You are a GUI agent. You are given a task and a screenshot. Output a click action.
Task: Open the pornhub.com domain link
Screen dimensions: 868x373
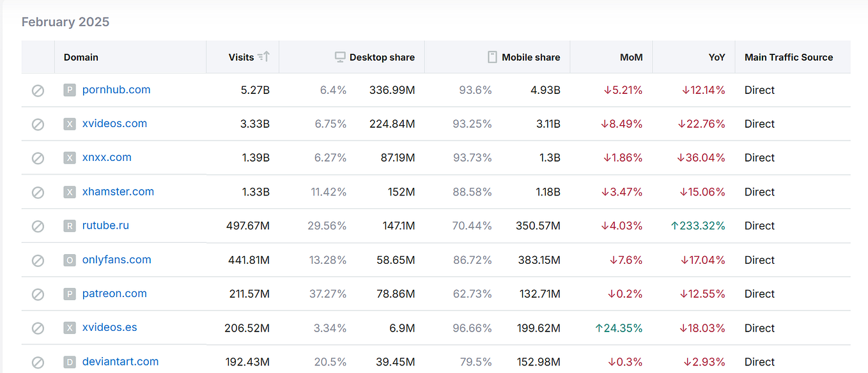[116, 89]
